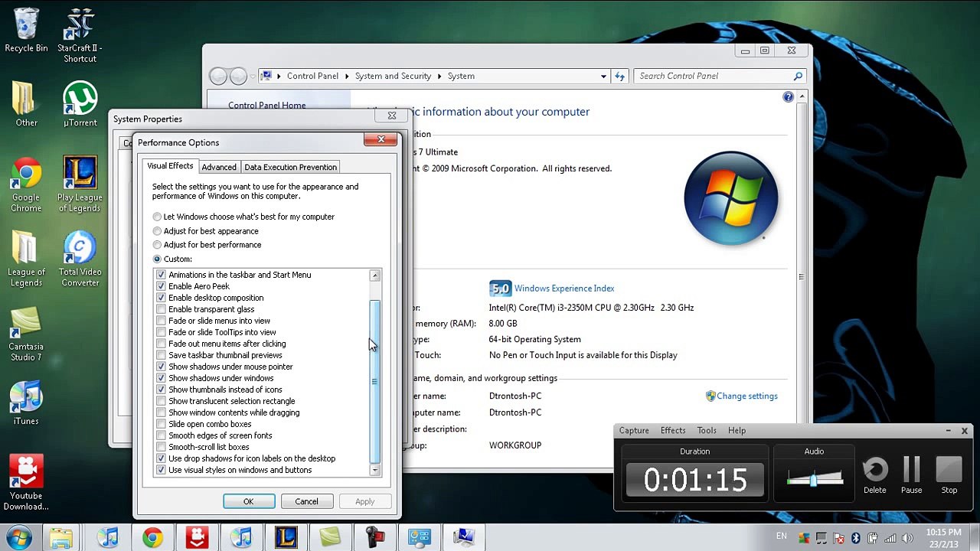Click the clock showing 10:15 PM
Screen dimensions: 980x551
(943, 532)
